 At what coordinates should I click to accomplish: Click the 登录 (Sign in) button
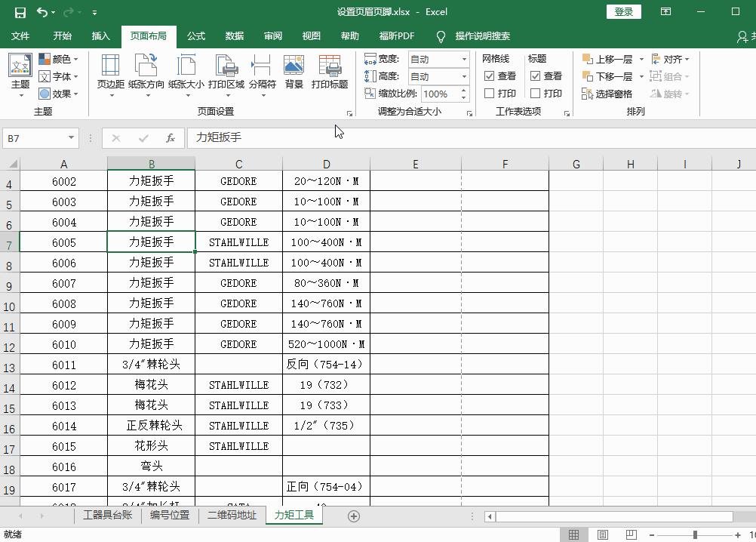tap(623, 11)
